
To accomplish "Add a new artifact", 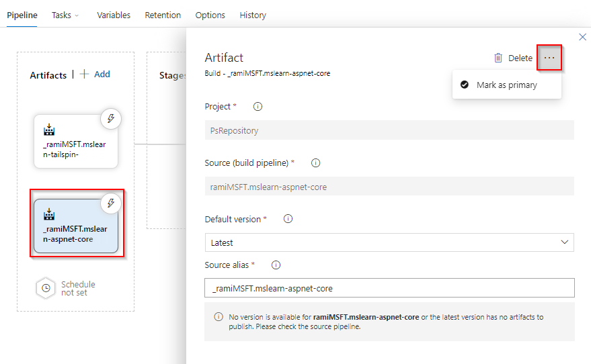I will pyautogui.click(x=95, y=75).
